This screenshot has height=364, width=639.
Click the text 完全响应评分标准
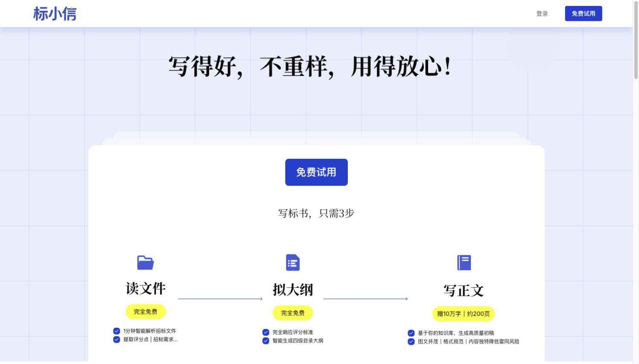pos(293,332)
